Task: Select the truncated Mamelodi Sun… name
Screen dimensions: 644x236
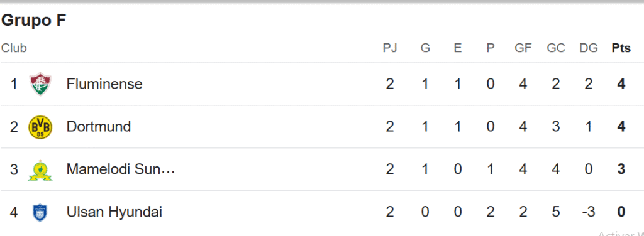Action: pos(121,169)
